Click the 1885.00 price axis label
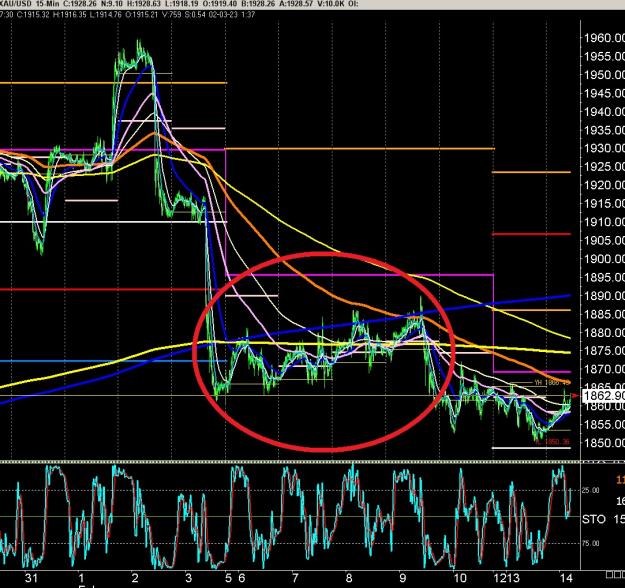The image size is (625, 588). (604, 314)
